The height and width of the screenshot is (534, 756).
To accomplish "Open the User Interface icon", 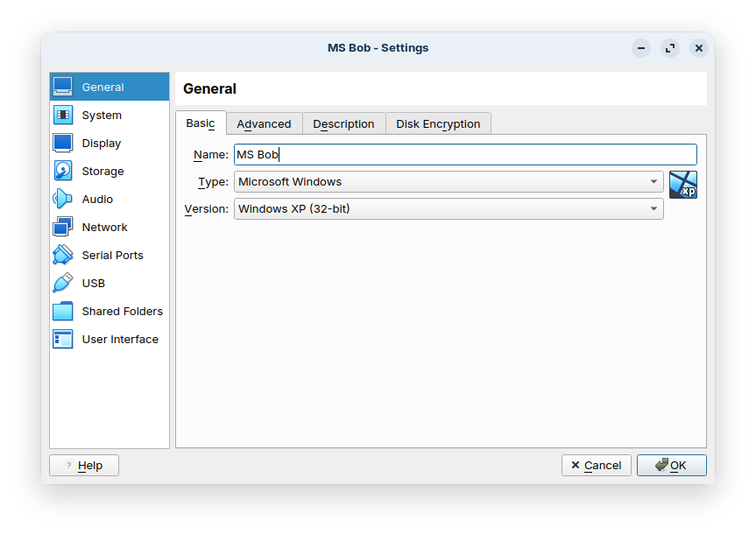I will tap(63, 339).
